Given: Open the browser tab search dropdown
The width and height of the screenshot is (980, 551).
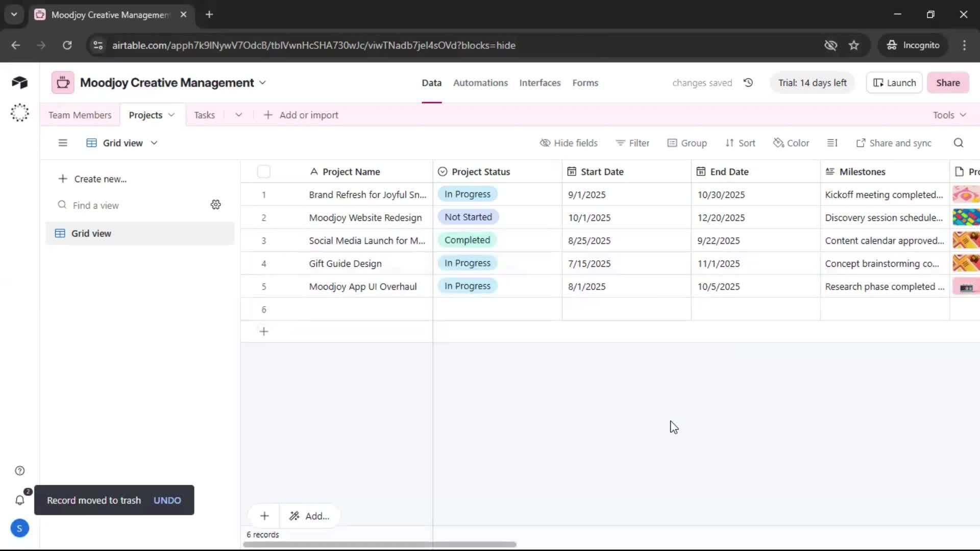Looking at the screenshot, I should click(14, 15).
